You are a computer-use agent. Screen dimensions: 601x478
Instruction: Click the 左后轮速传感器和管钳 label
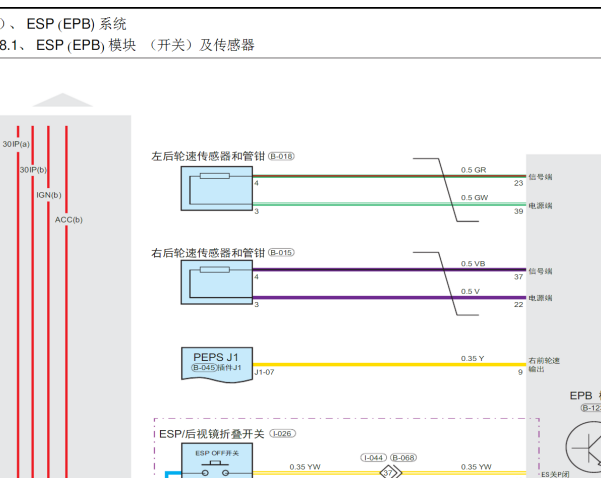click(208, 156)
